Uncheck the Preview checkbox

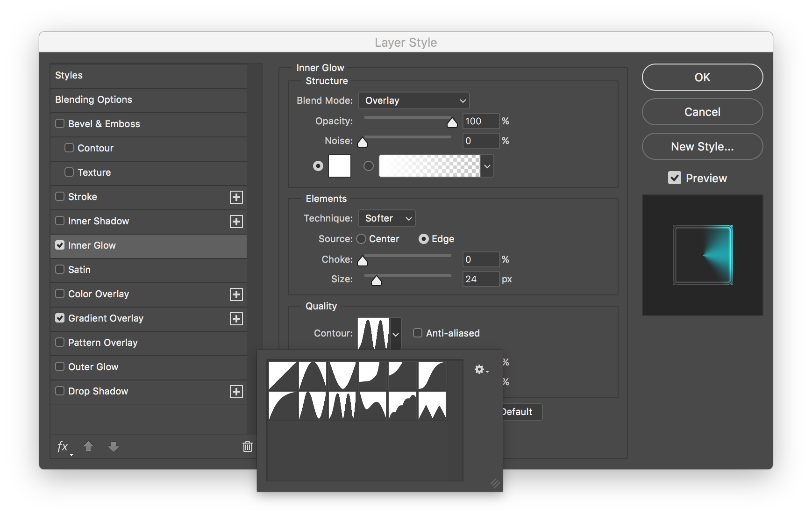point(675,178)
